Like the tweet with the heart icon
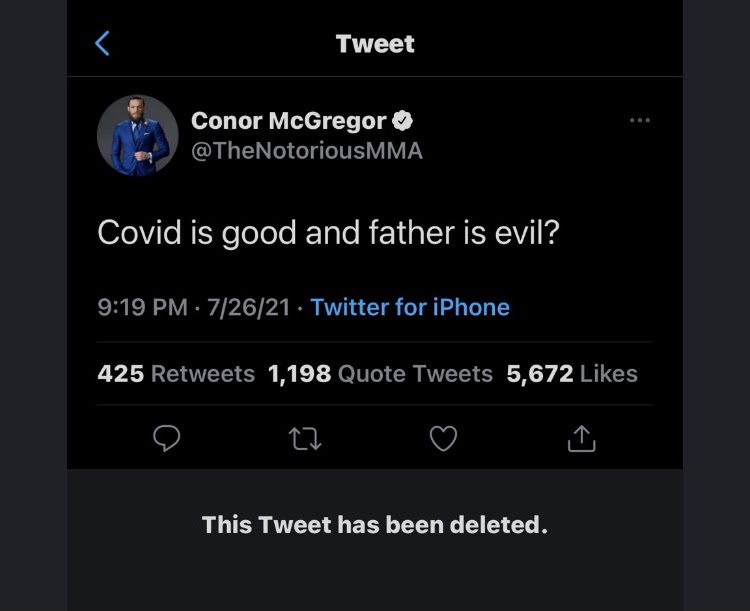This screenshot has width=750, height=611. pyautogui.click(x=444, y=438)
